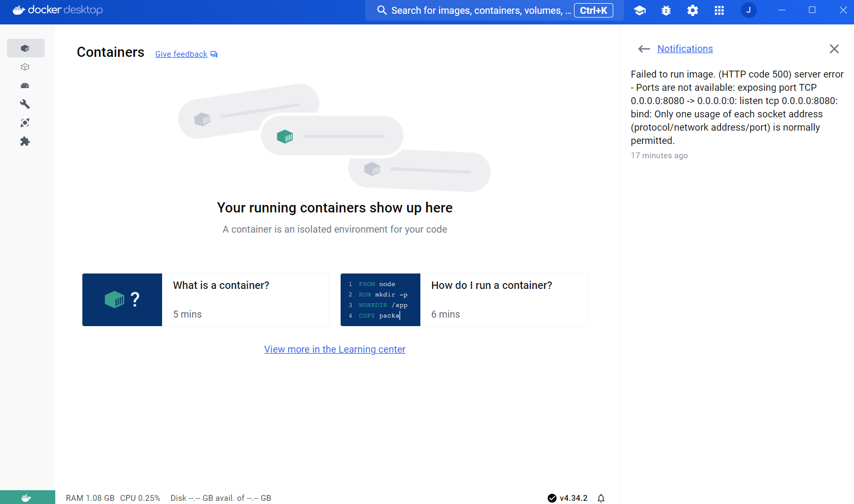Open Docker Scout from the sidebar
The image size is (854, 504).
click(25, 123)
